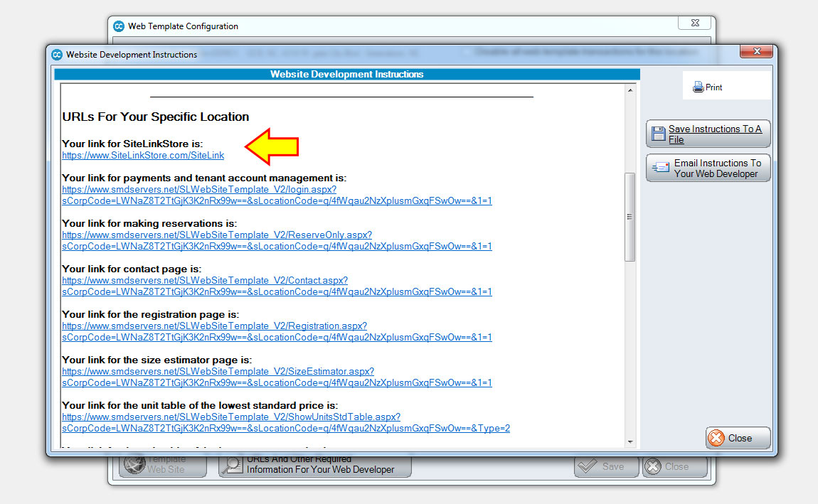This screenshot has height=504, width=818.
Task: Click 'Your link for SiteLinkStore is:' text
Action: (132, 144)
